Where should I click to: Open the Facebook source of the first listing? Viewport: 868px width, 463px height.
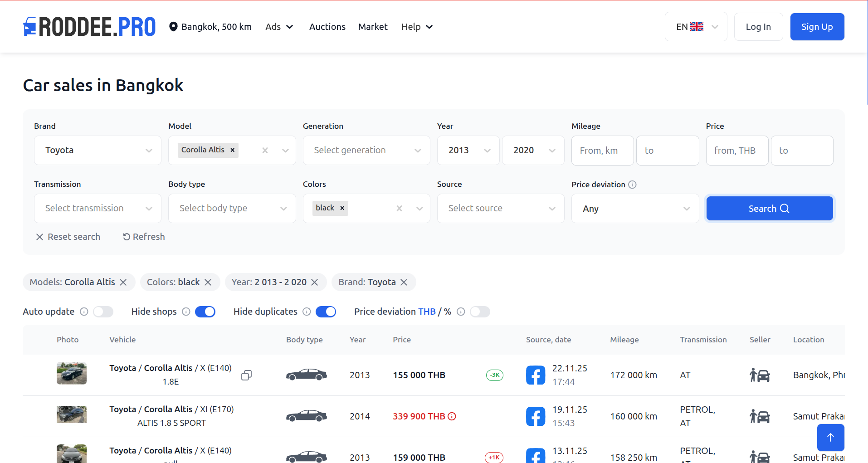coord(535,375)
